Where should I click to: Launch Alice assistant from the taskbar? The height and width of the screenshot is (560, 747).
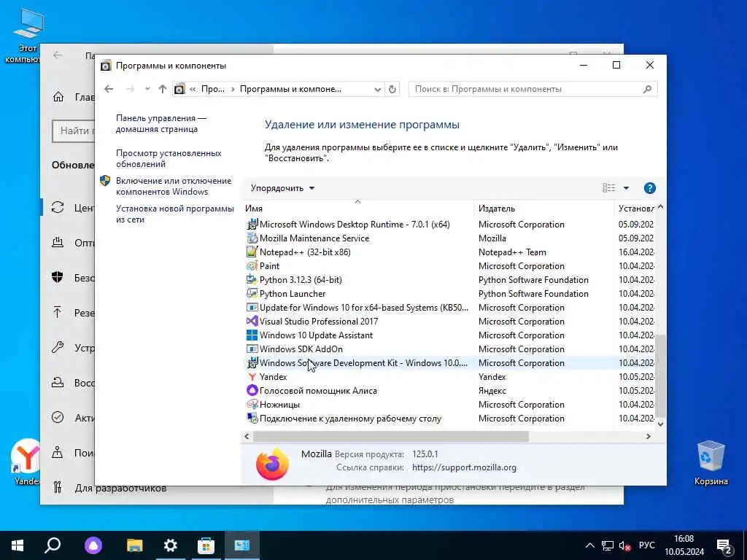[x=93, y=545]
